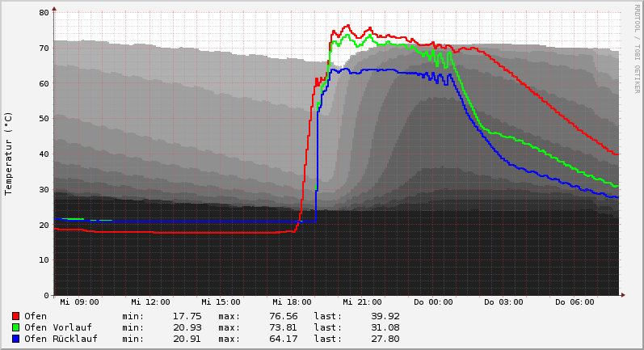Click the 'Do 00:00' time axis label
Image resolution: width=644 pixels, height=350 pixels.
[x=433, y=302]
